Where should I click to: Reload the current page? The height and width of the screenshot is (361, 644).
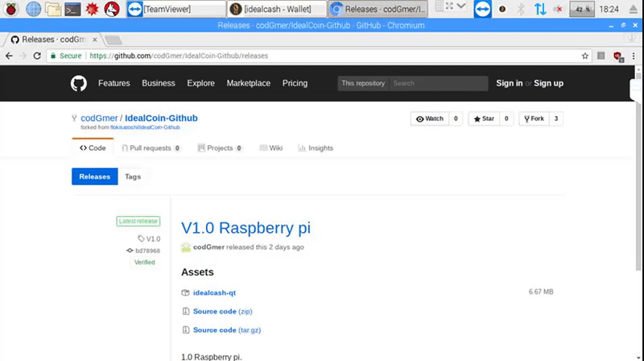click(x=37, y=56)
